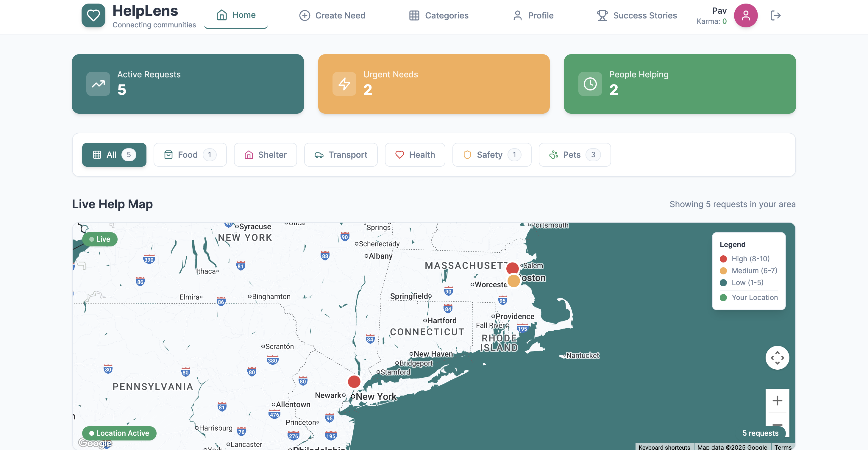Screen dimensions: 868x450
Task: Zoom in the map with plus button
Action: click(777, 401)
